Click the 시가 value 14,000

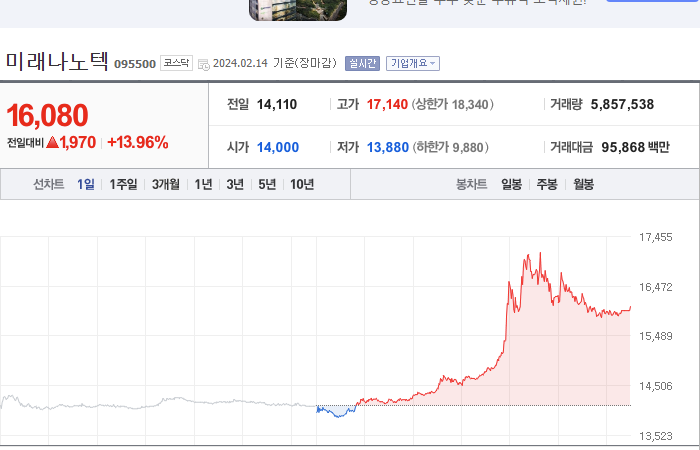pos(278,147)
